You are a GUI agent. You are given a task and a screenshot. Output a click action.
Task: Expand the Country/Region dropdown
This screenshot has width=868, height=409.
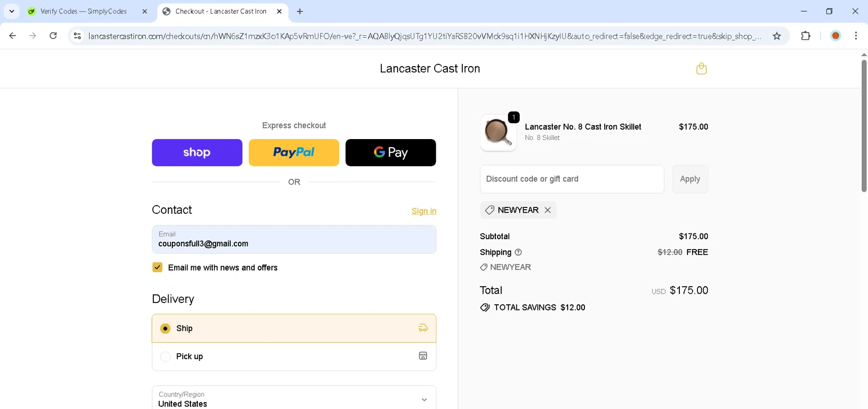tap(294, 399)
